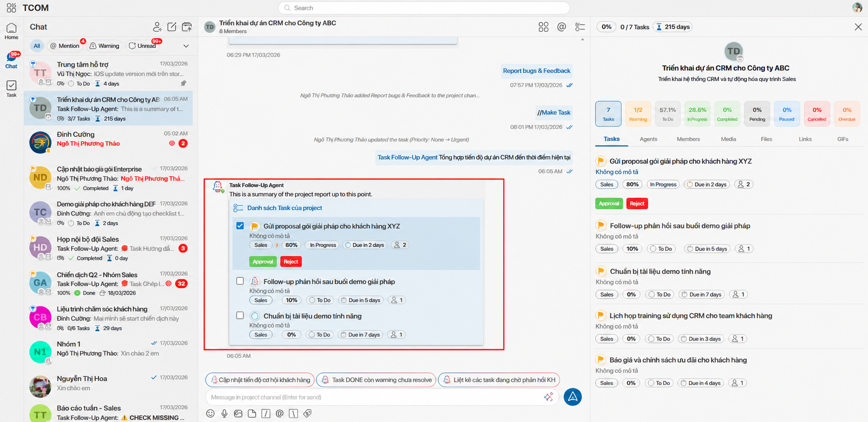The height and width of the screenshot is (422, 868).
Task: Click the 80% progress pill in chat task
Action: coord(291,245)
